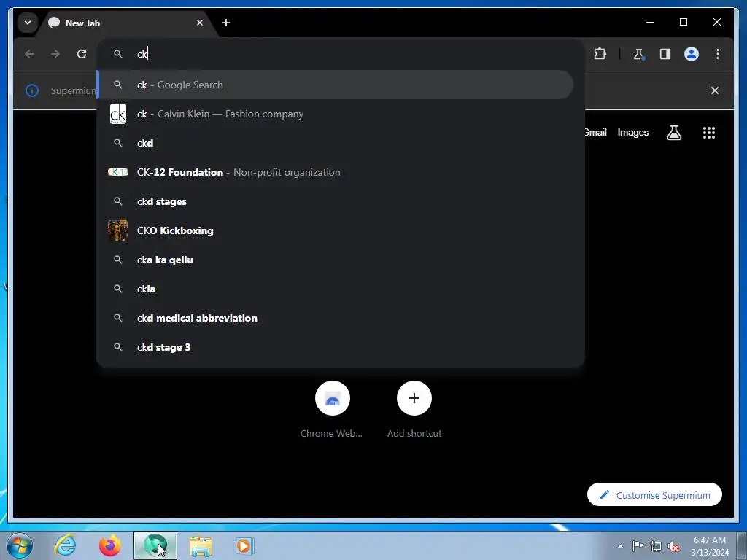
Task: Select 'cka ka qellu' suggestion
Action: 336,260
